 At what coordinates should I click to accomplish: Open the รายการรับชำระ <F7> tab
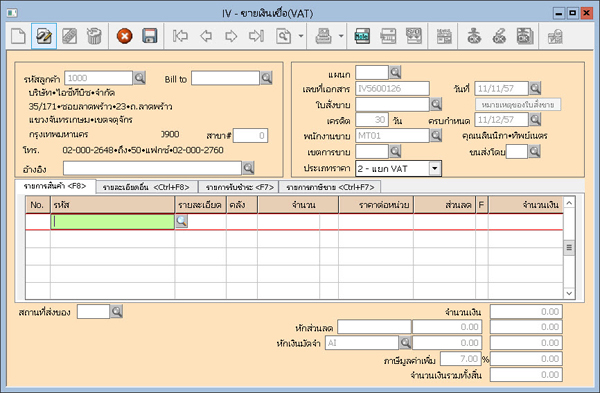[240, 187]
